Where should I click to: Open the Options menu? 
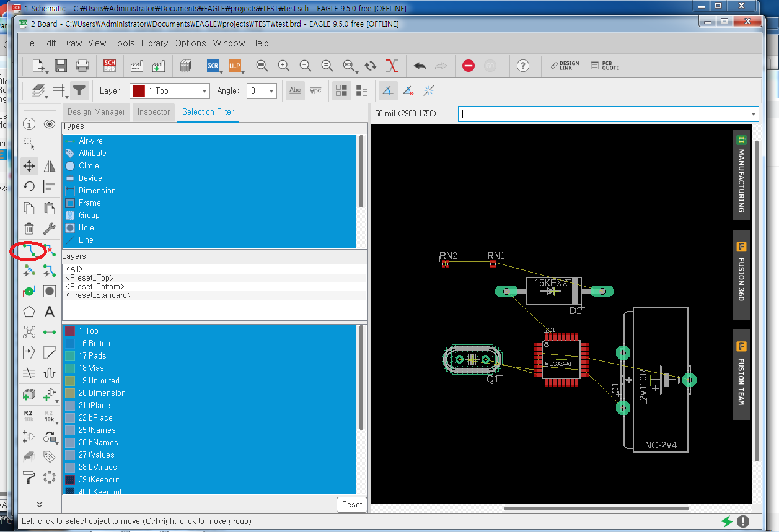190,43
